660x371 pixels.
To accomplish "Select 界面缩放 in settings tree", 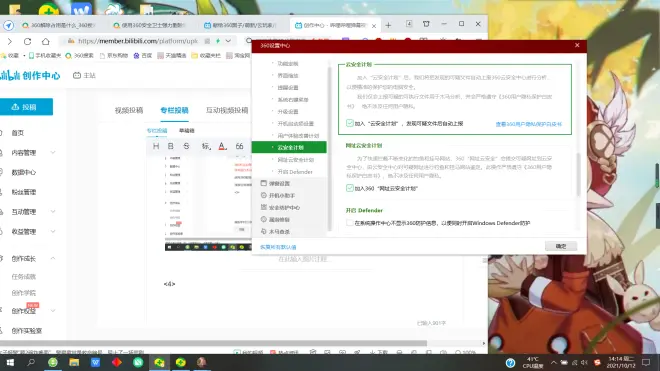I will click(x=287, y=75).
